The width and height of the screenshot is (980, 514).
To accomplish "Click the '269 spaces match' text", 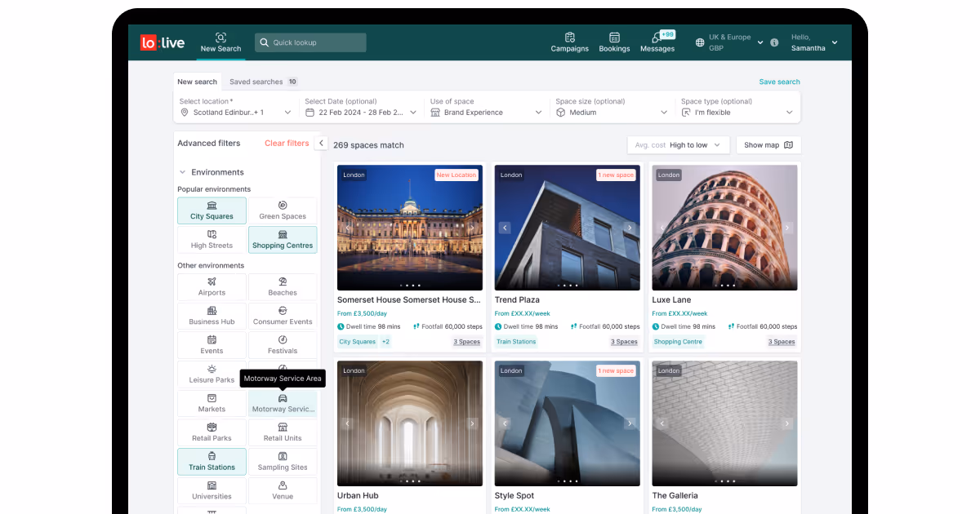I will pyautogui.click(x=368, y=145).
